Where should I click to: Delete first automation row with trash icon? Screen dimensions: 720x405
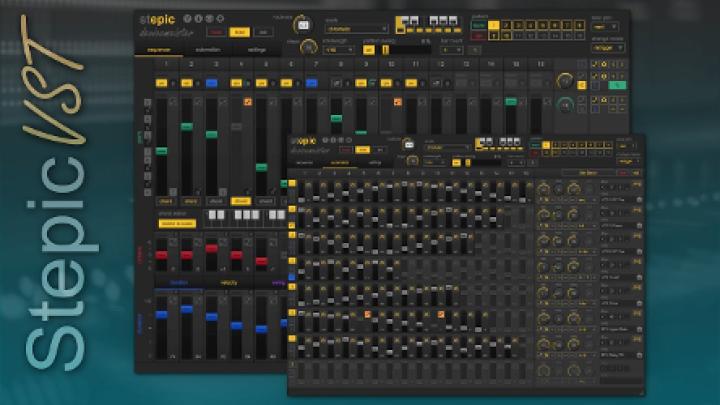coord(639,200)
